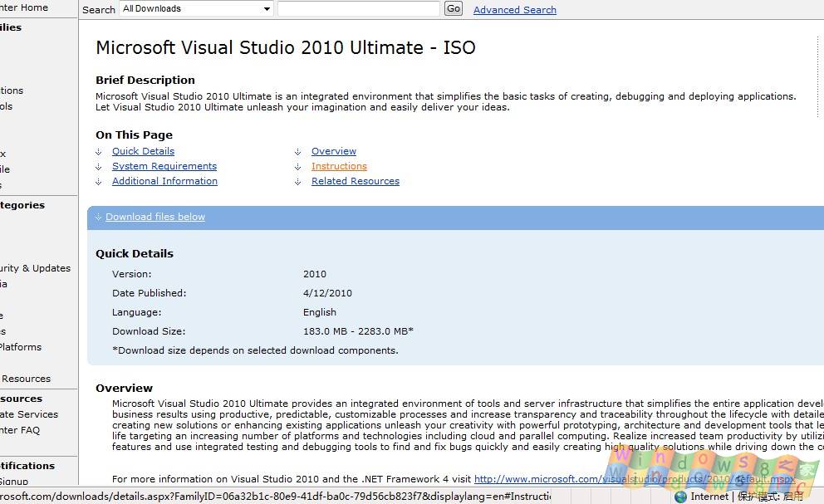Click the Date Published value 4/12/2010
This screenshot has height=504, width=824.
pos(327,293)
